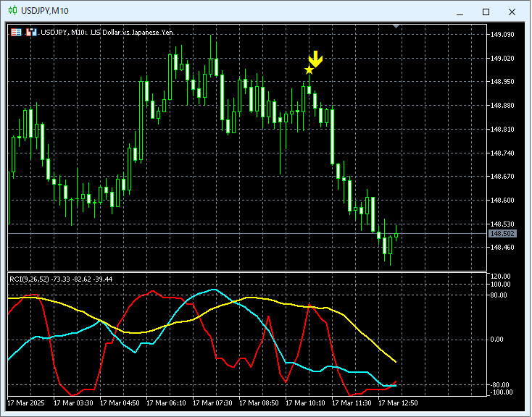Image resolution: width=532 pixels, height=417 pixels.
Task: Click the 148.810 price axis label
Action: click(x=502, y=129)
